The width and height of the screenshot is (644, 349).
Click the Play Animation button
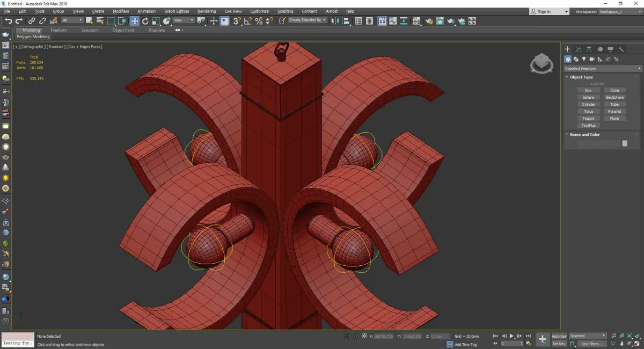tap(512, 336)
